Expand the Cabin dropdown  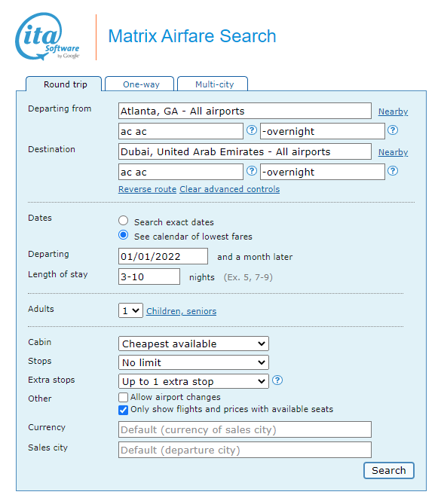(x=194, y=344)
